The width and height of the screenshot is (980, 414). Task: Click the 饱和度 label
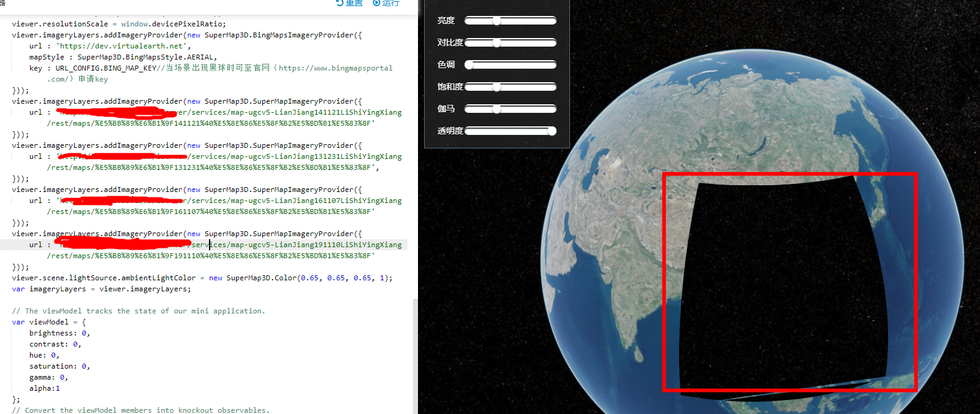(x=450, y=86)
